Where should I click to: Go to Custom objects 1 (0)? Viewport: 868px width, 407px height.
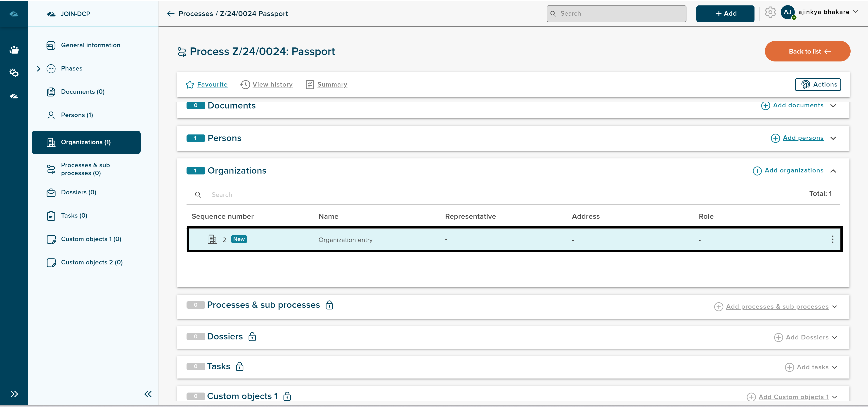tap(91, 239)
